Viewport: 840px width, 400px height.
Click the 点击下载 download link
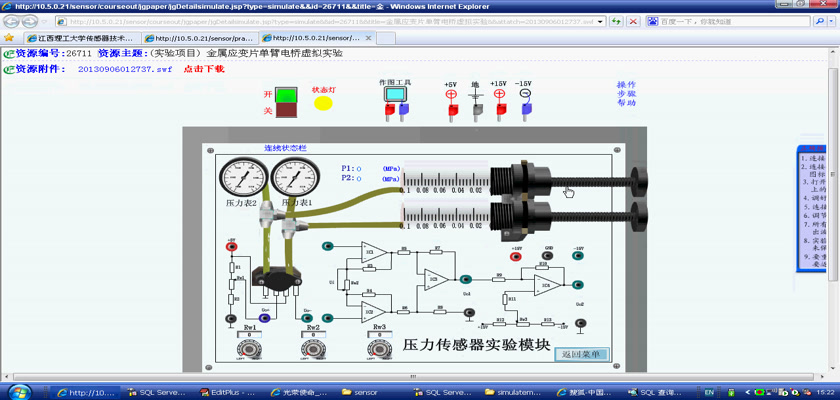(204, 69)
